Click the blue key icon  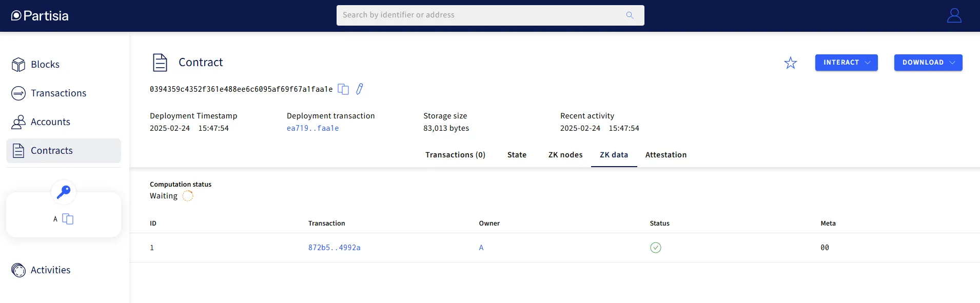coord(64,192)
